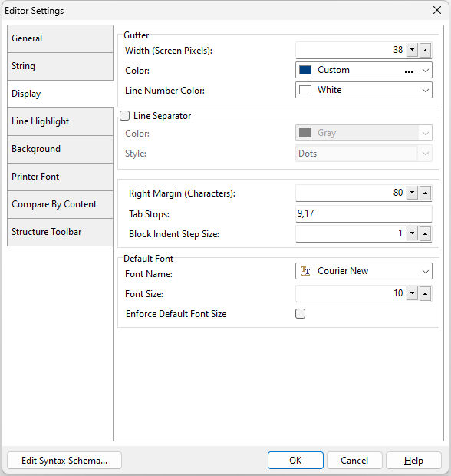Image resolution: width=451 pixels, height=476 pixels.
Task: Decrease the default Font Size
Action: tap(412, 293)
